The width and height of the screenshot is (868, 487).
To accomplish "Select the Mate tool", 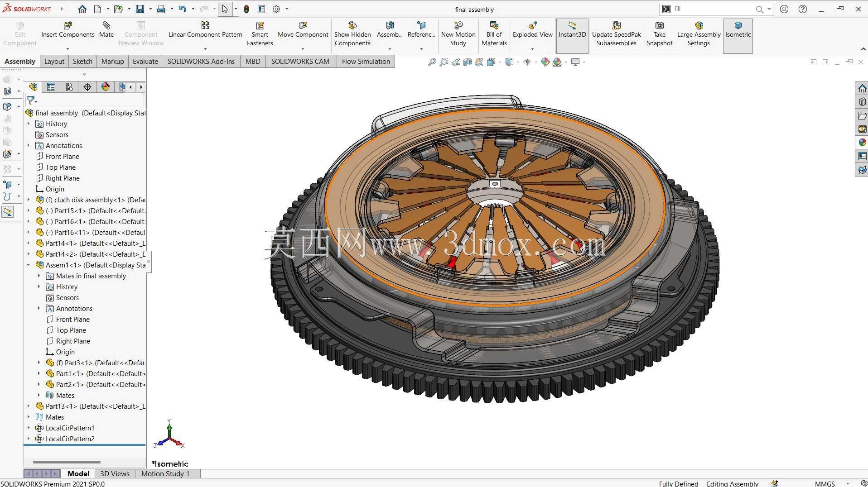I will (x=106, y=30).
